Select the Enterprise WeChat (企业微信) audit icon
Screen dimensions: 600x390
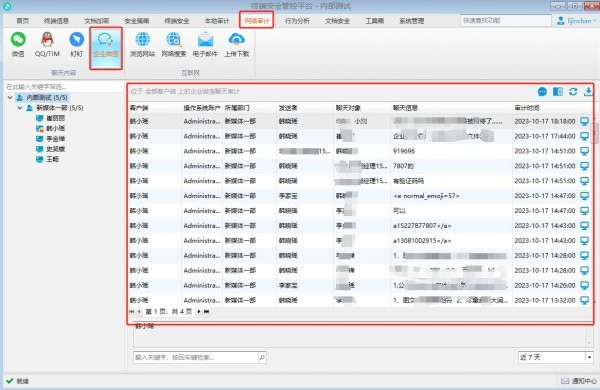tap(106, 45)
